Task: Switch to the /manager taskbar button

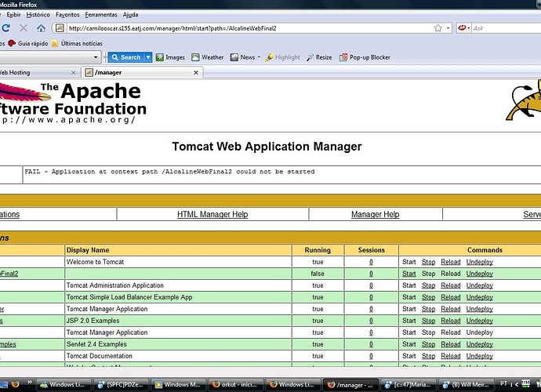Action: click(x=350, y=384)
